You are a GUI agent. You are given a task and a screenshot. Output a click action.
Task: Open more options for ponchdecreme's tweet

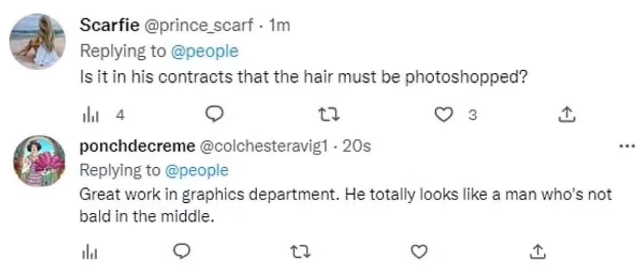[625, 146]
